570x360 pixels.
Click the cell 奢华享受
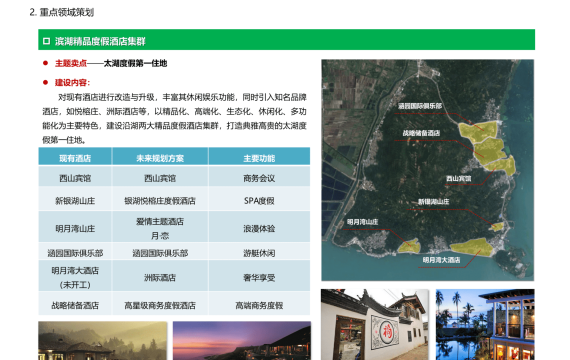[x=259, y=278]
